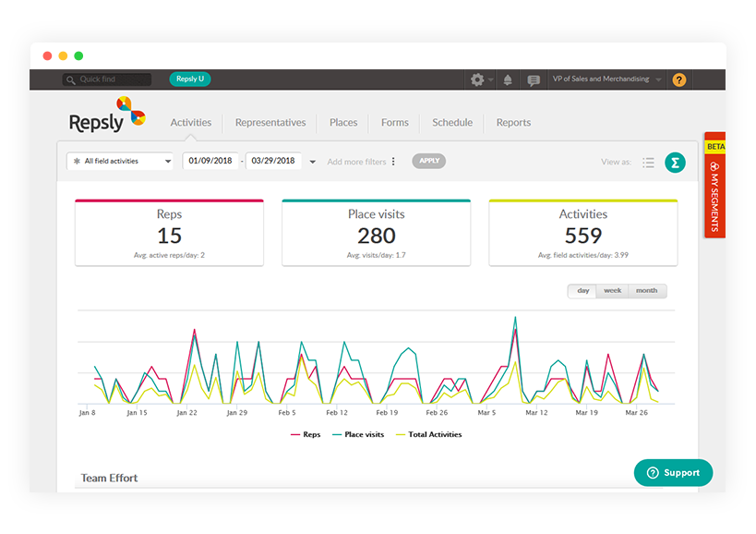Open the date range preset dropdown arrow
Viewport: 756px width, 534px height.
(312, 162)
